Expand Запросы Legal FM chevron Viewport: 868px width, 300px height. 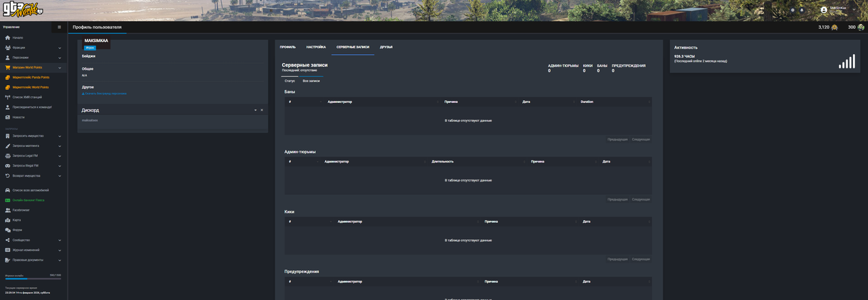tap(60, 156)
